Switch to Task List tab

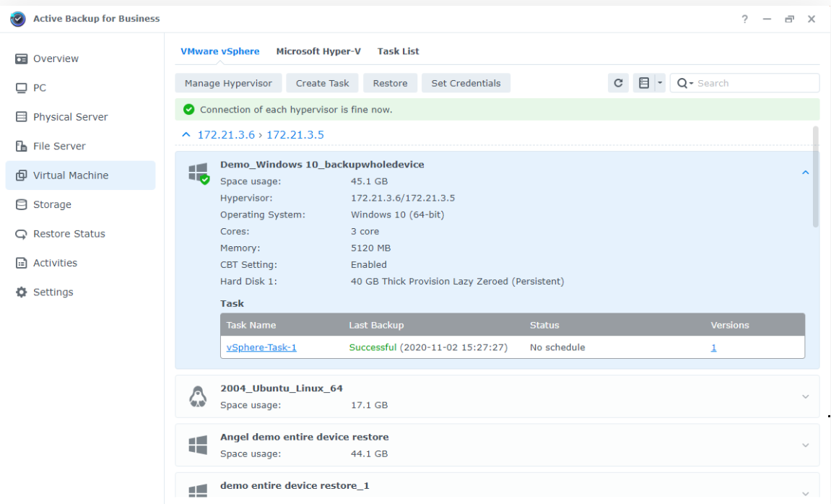tap(398, 51)
